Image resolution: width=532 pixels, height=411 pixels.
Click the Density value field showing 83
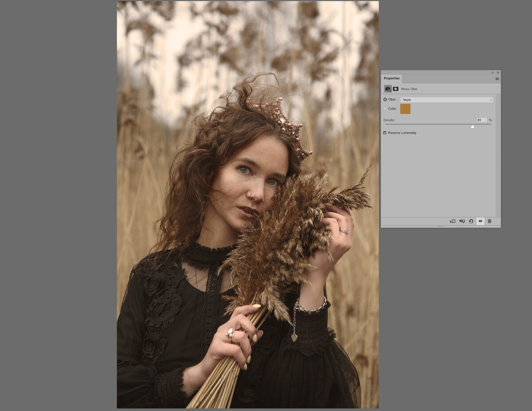pyautogui.click(x=481, y=120)
